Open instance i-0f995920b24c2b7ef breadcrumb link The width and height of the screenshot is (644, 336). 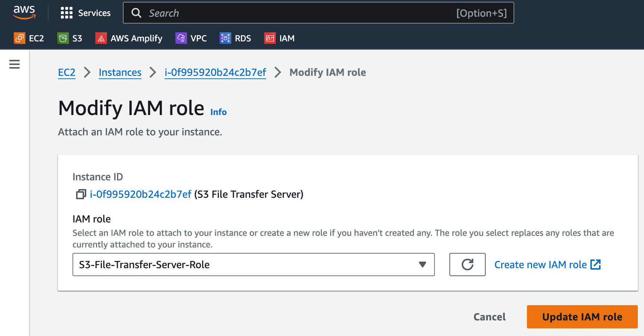tap(215, 73)
